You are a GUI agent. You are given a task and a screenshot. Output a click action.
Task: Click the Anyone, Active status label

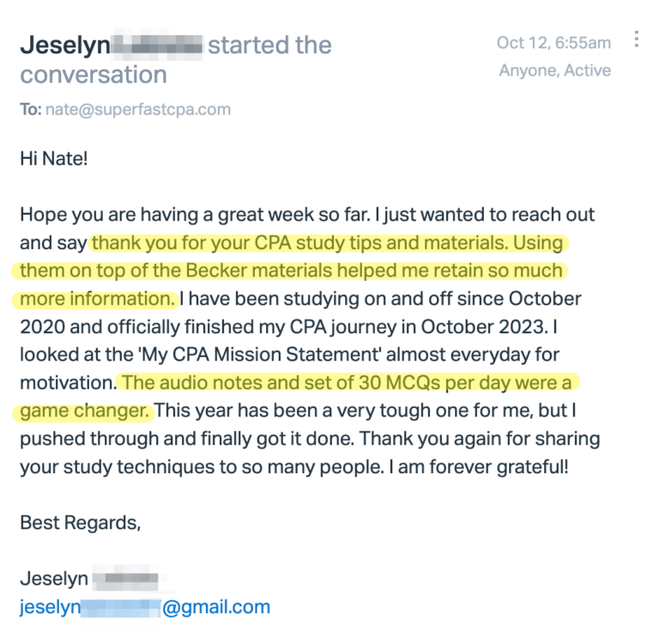coord(555,70)
